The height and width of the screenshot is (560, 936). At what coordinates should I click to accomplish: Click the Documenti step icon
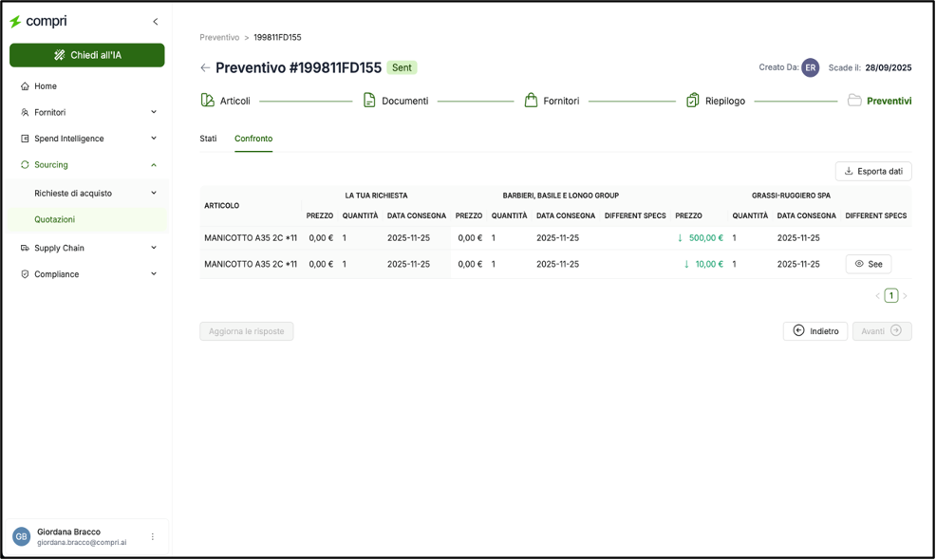pos(369,101)
